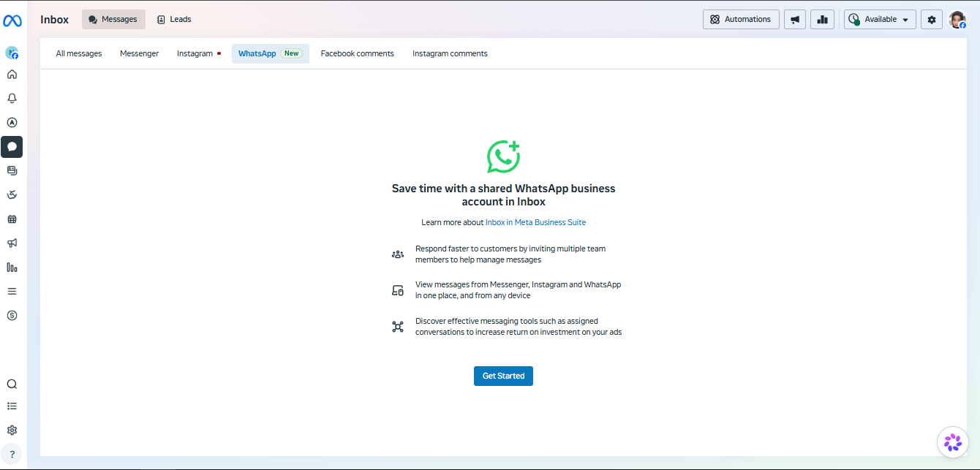Click the "Inbox" page title text

[55, 20]
